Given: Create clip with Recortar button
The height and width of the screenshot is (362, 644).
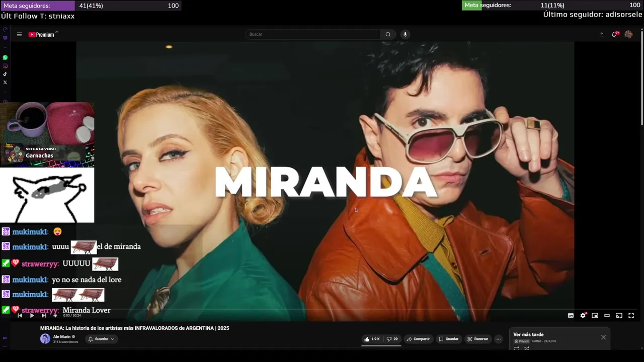Looking at the screenshot, I should (x=478, y=339).
